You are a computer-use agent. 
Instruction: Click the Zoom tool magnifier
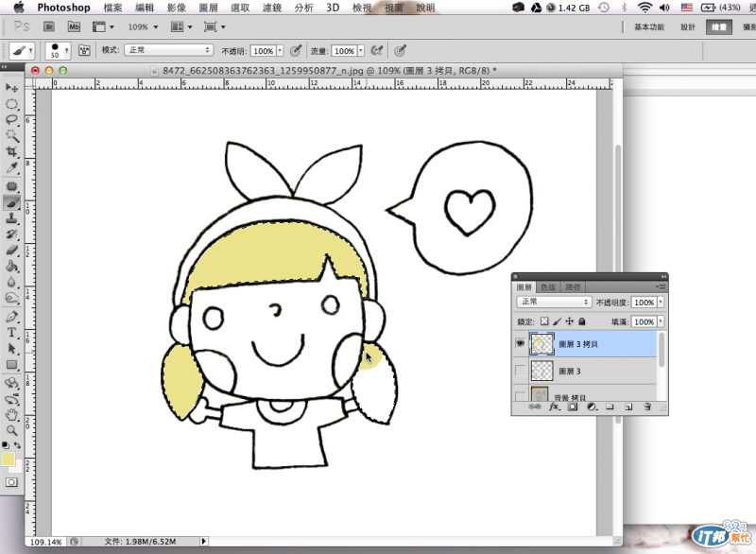tap(12, 429)
